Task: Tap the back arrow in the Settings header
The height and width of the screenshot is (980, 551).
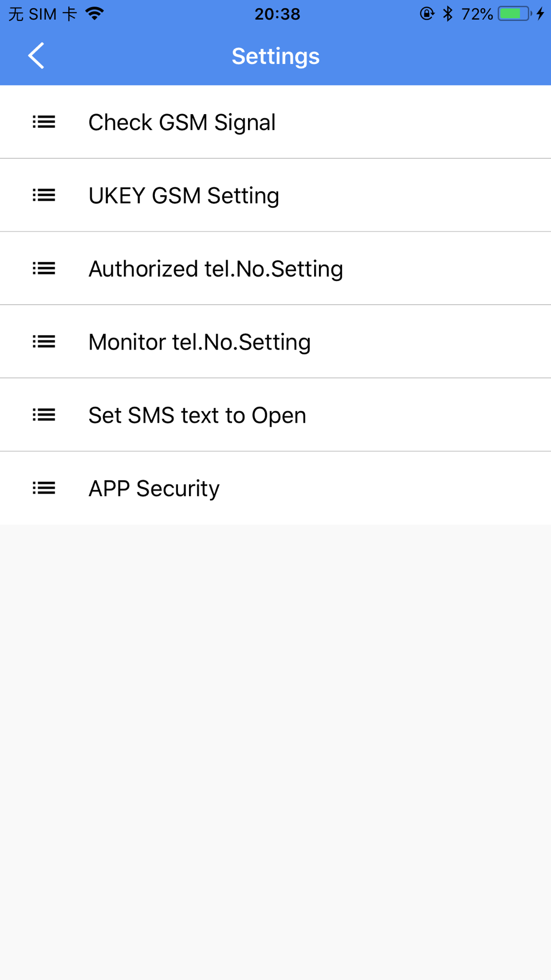Action: tap(36, 56)
